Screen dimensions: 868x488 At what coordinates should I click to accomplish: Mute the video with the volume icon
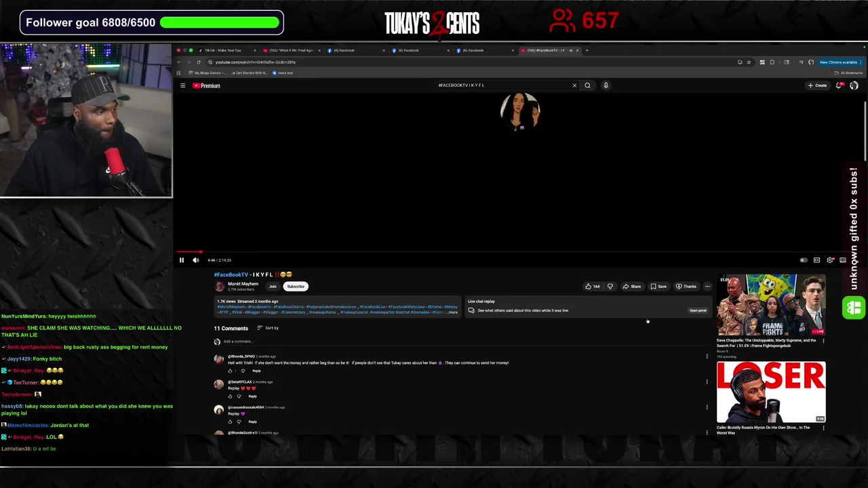(196, 260)
